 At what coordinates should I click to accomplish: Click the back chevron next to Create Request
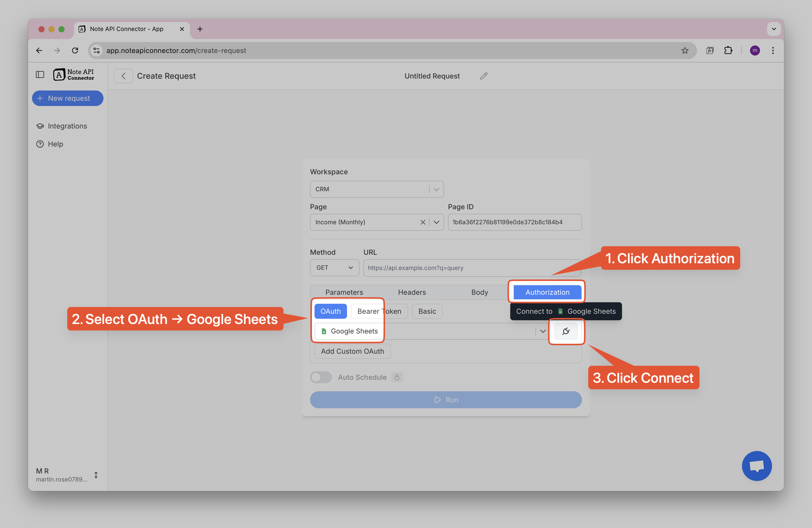click(x=123, y=76)
